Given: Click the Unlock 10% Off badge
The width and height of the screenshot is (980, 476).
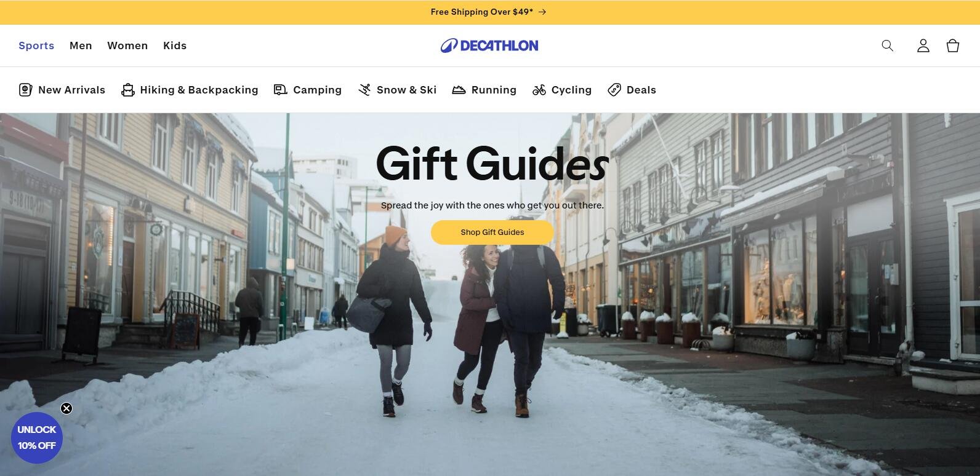Looking at the screenshot, I should pyautogui.click(x=37, y=438).
